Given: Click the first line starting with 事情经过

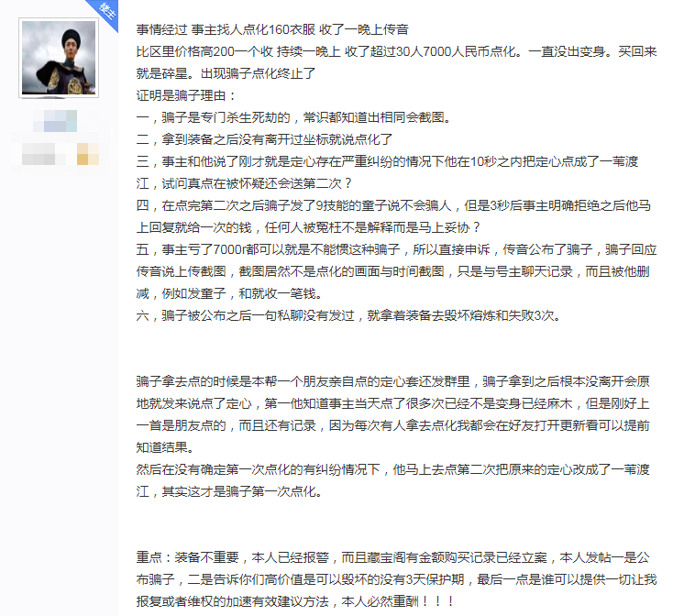Looking at the screenshot, I should [x=272, y=29].
